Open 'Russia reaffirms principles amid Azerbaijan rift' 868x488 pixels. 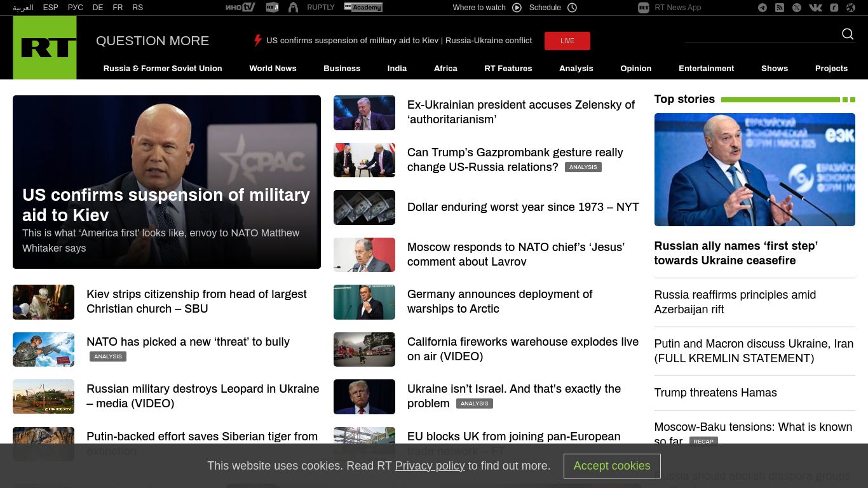pyautogui.click(x=735, y=302)
